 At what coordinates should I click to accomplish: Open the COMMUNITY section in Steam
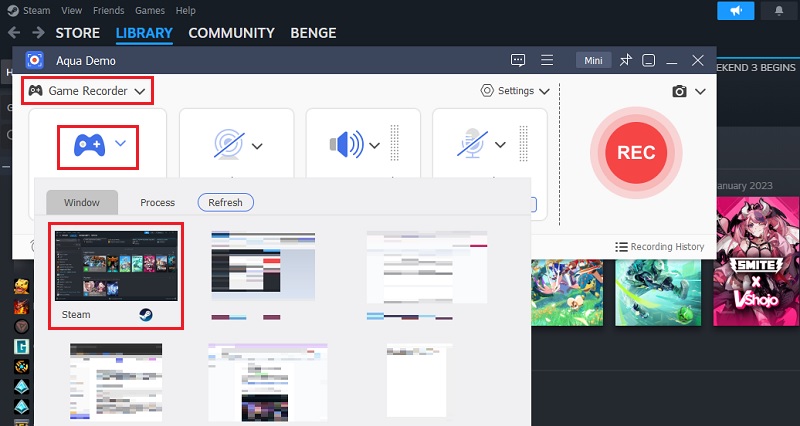pos(232,33)
